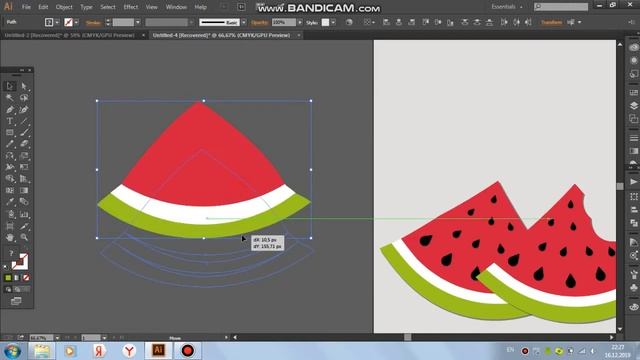Click Horizontal Align Left in control bar

coord(386,22)
